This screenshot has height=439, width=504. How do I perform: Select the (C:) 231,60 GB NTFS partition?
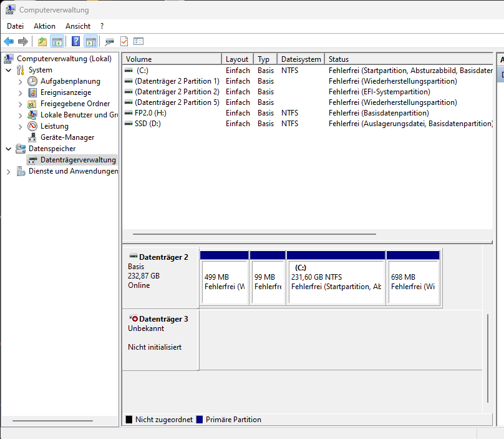(336, 279)
